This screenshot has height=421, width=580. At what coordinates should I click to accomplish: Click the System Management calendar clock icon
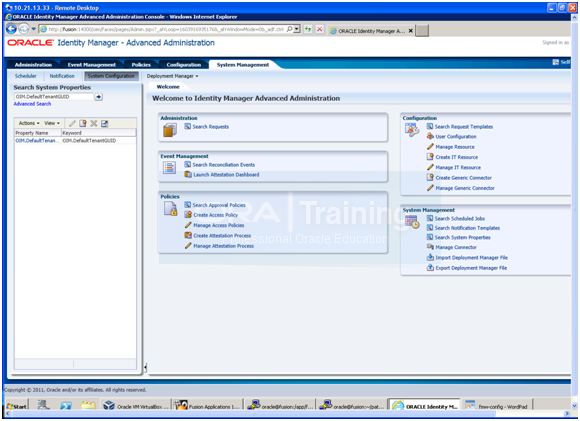(412, 222)
